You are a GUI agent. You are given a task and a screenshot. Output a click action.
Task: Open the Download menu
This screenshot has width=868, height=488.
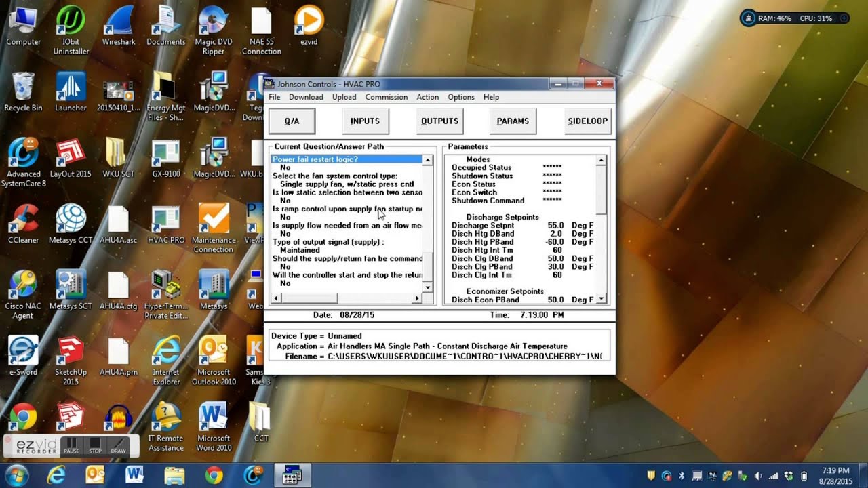[306, 97]
